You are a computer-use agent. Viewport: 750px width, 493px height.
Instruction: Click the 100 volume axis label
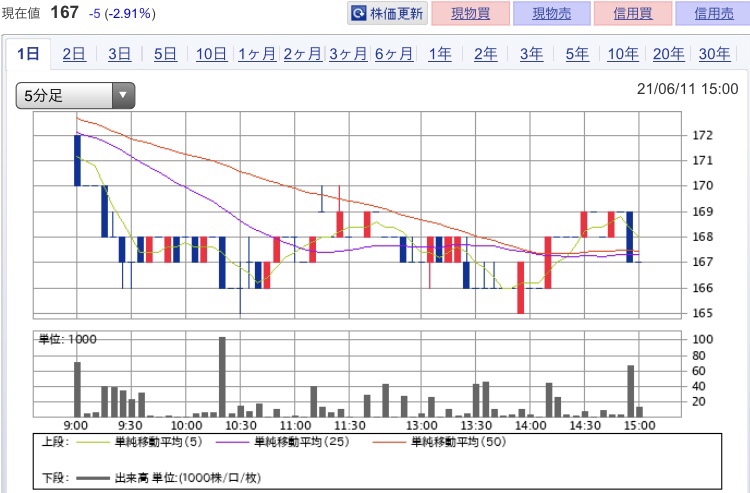(703, 340)
